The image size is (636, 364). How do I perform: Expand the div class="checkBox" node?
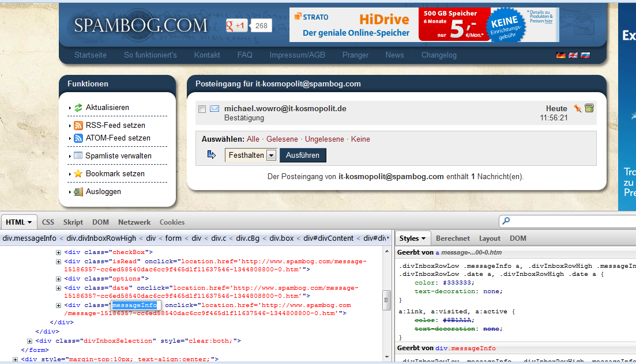(x=58, y=252)
